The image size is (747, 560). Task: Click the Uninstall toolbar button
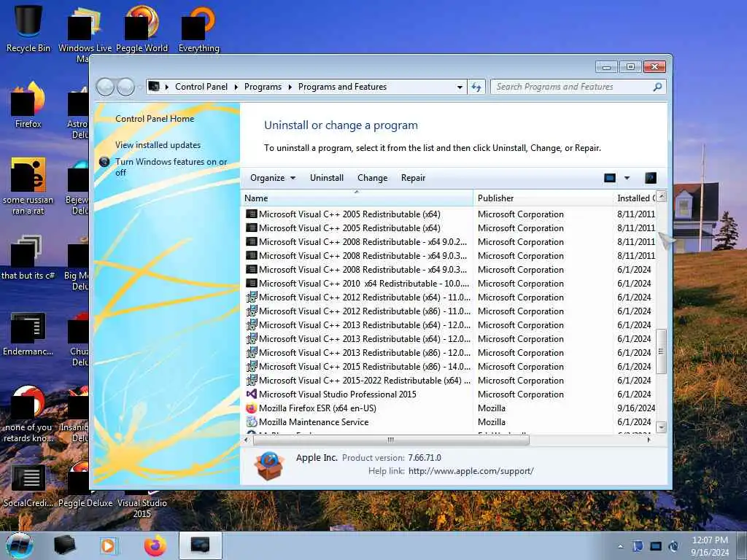click(x=327, y=178)
